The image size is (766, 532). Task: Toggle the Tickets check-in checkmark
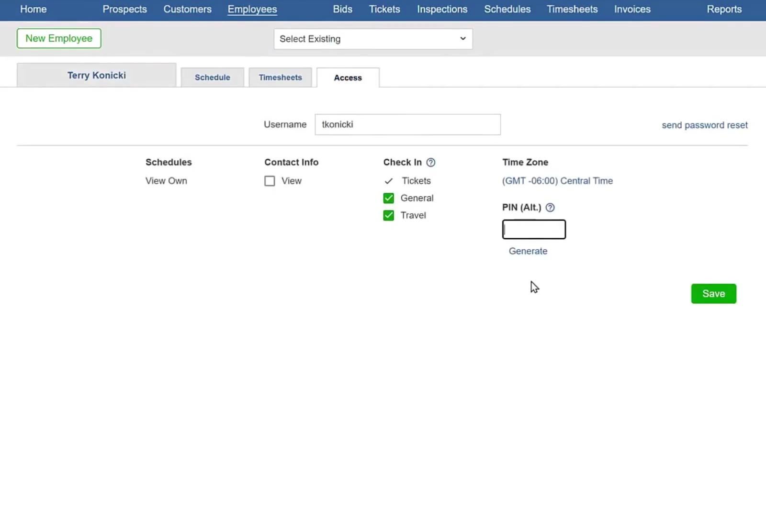coord(389,181)
